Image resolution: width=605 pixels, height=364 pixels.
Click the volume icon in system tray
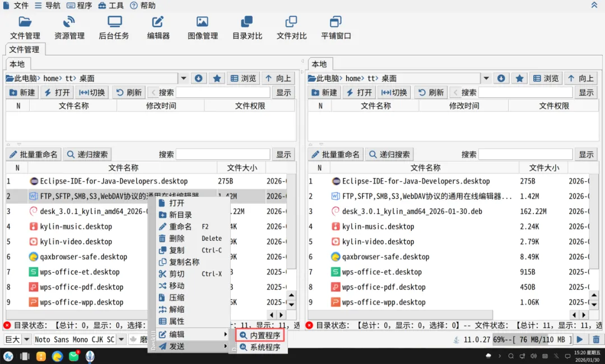533,356
